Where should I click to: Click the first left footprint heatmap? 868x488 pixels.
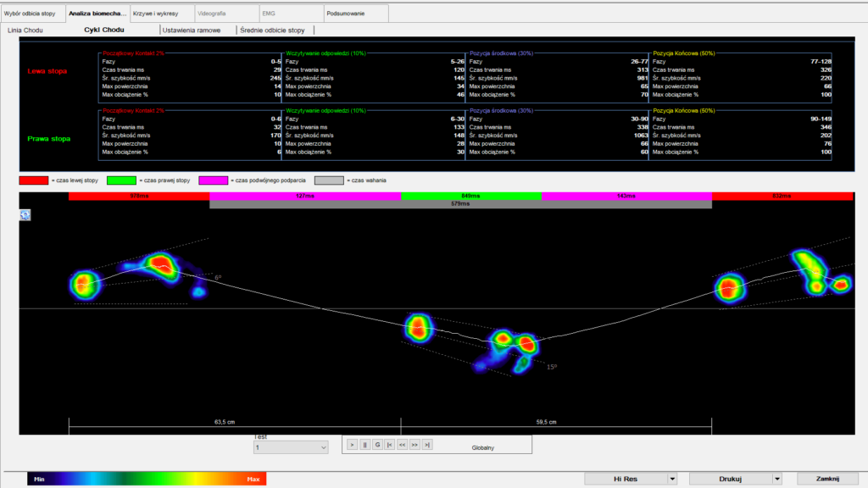[x=138, y=275]
